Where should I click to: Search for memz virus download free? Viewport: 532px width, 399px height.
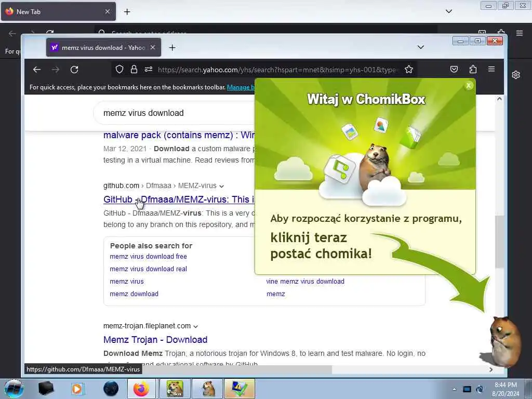pos(148,257)
